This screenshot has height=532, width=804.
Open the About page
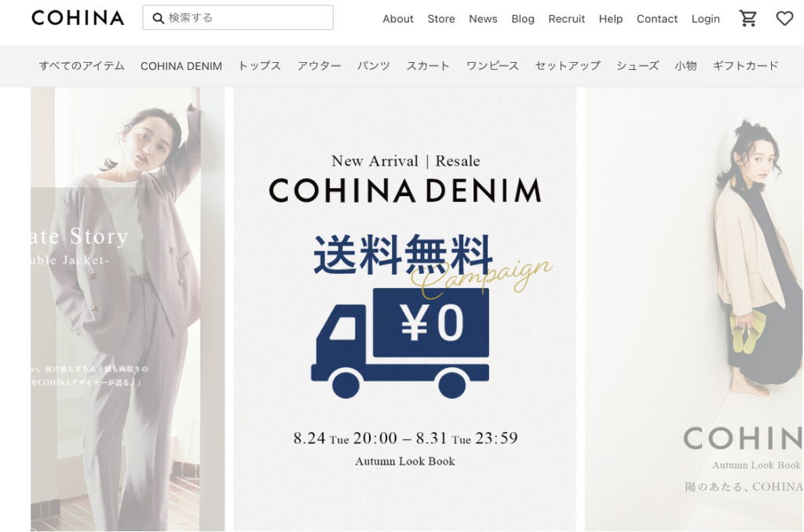point(398,19)
